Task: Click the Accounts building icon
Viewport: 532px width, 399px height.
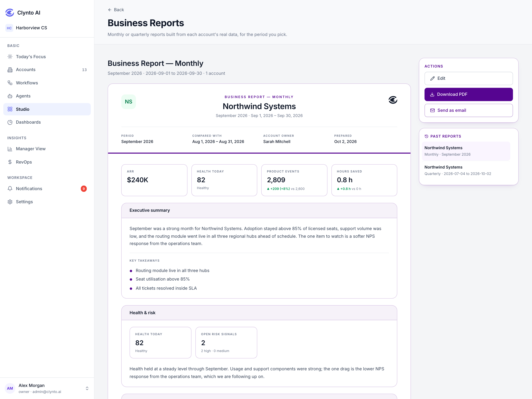Action: (10, 70)
